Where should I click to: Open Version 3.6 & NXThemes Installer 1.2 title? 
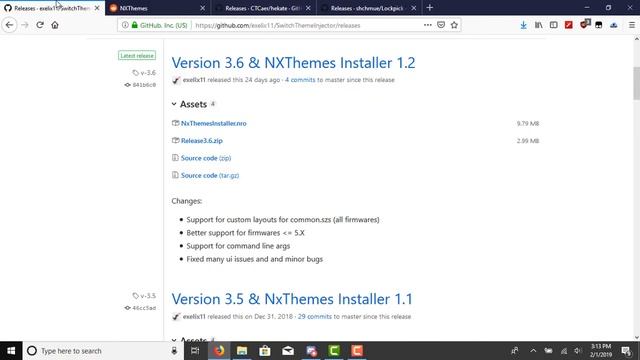click(x=293, y=62)
